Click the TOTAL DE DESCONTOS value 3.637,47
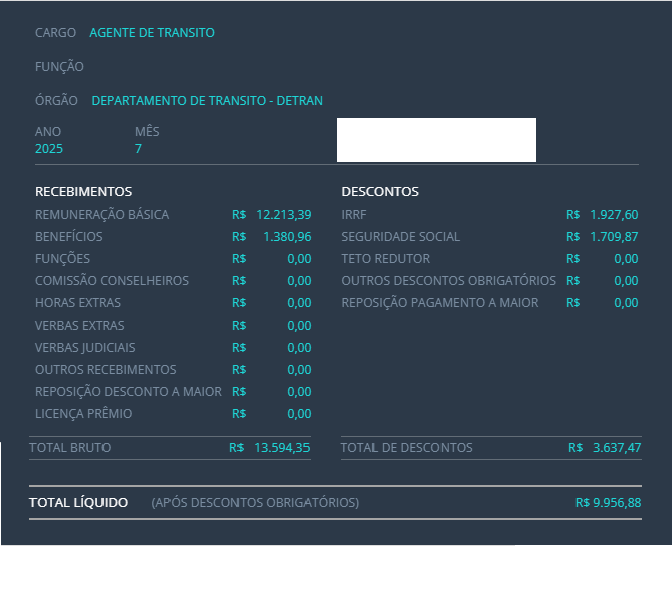672x615 pixels. pyautogui.click(x=616, y=448)
